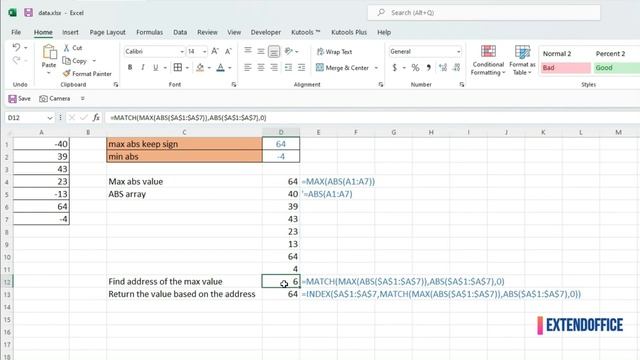Select cell A6 containing 64
The image size is (640, 360).
[41, 207]
